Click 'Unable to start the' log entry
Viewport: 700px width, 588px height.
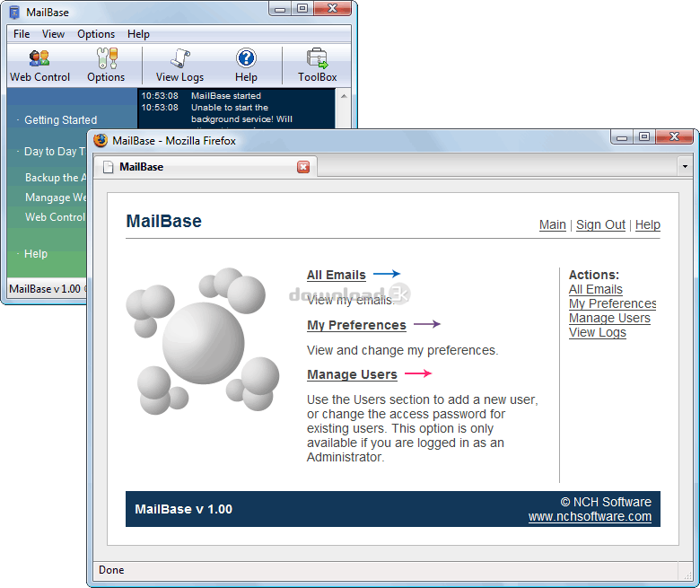[x=230, y=107]
